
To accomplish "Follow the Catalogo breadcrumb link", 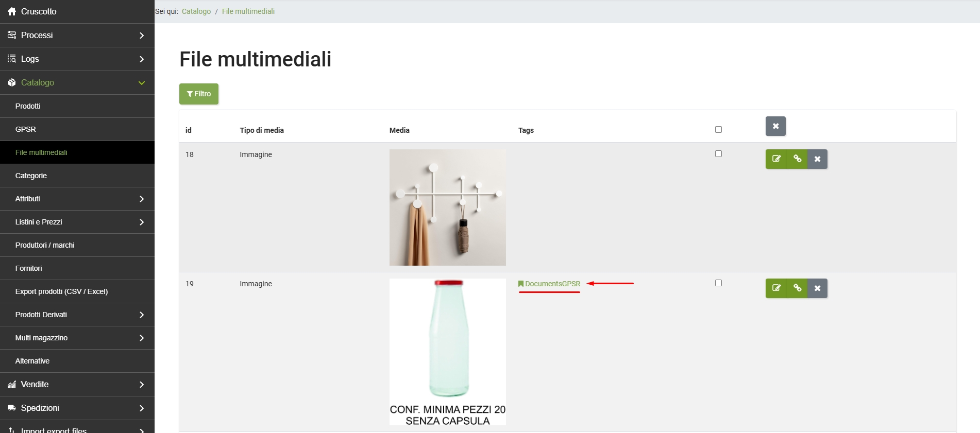I will [196, 11].
